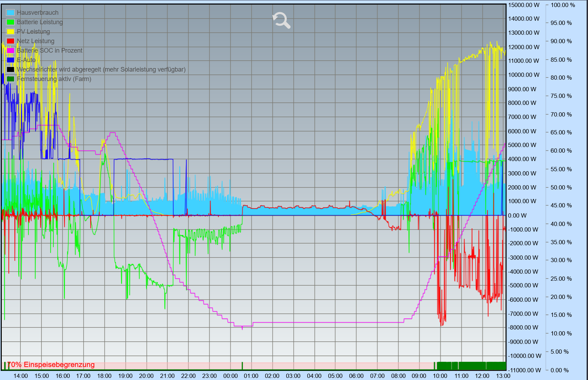The image size is (588, 380).
Task: Click the 18:00 time axis label
Action: click(105, 376)
